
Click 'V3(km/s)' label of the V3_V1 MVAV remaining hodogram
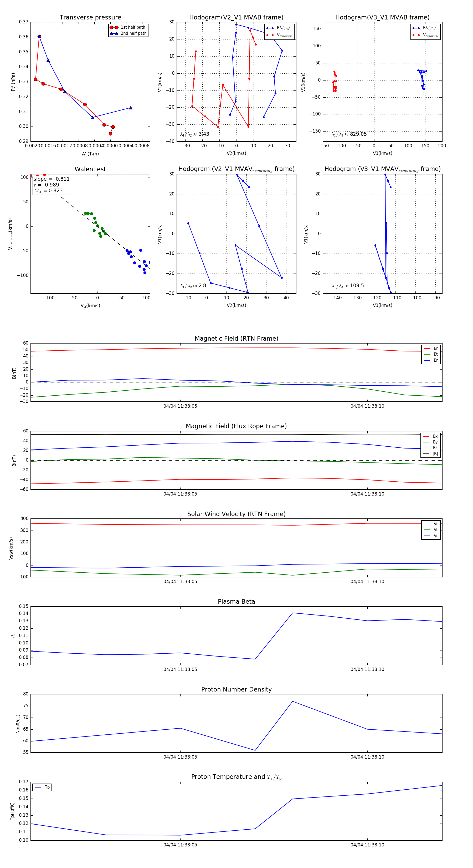pyautogui.click(x=382, y=305)
